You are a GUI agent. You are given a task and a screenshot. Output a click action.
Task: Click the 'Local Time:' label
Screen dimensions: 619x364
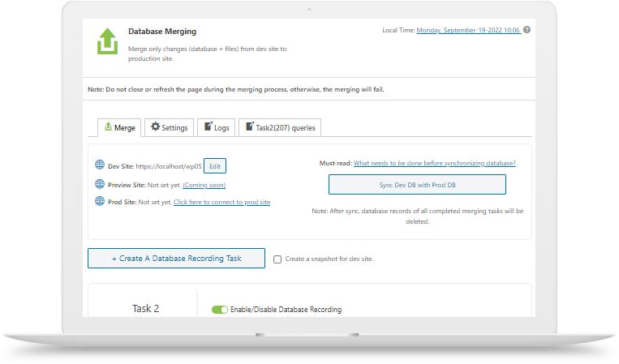coord(398,30)
